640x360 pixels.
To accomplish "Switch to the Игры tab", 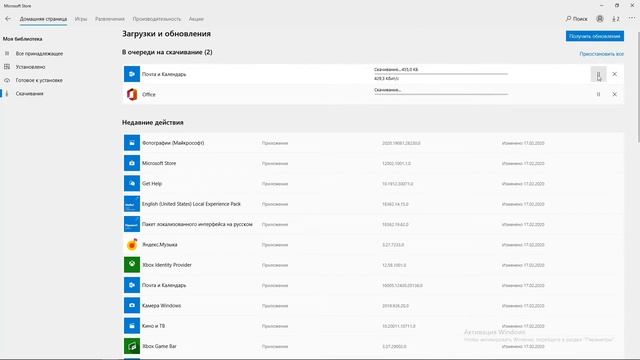I will 81,19.
